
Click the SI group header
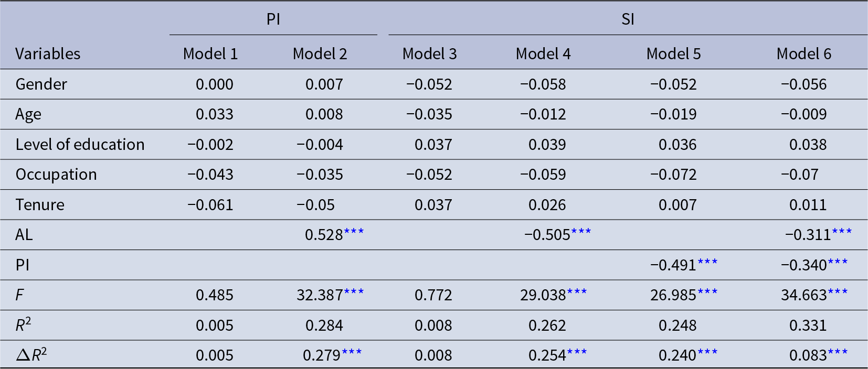coord(628,19)
